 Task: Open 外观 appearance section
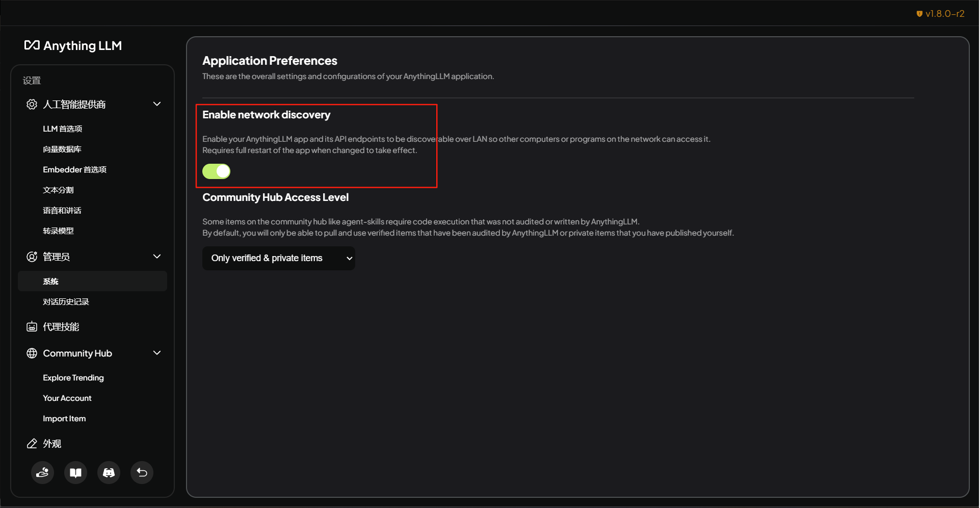[x=52, y=443]
